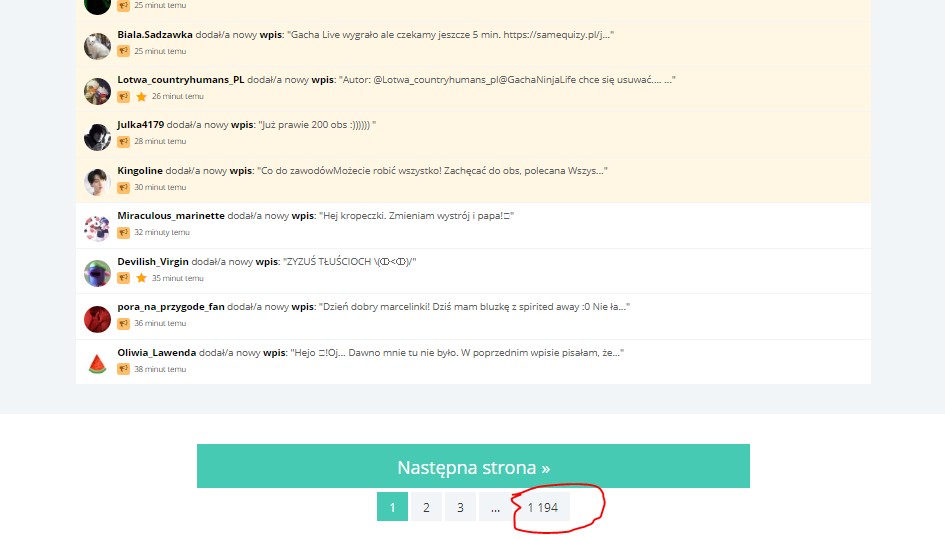Click the Następna strona button
This screenshot has width=945, height=539.
pos(473,467)
